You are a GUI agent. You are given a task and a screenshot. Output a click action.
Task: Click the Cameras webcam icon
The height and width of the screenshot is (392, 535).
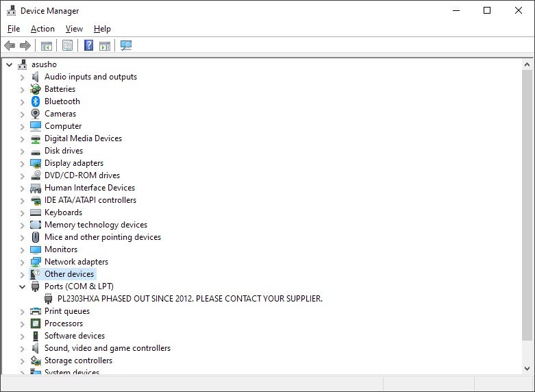pos(36,114)
